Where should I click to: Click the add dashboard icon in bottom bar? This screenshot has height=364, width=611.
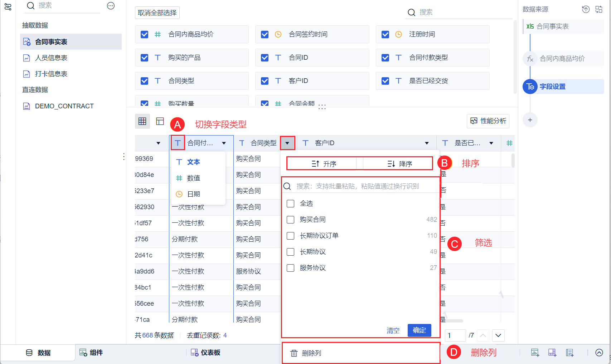coord(552,353)
